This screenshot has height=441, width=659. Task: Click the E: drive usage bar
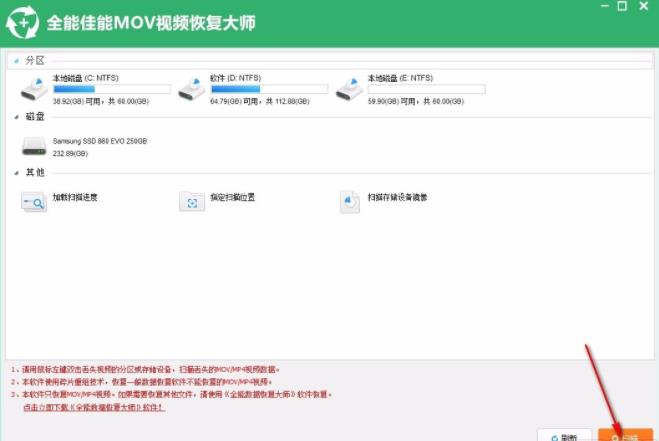click(x=426, y=89)
